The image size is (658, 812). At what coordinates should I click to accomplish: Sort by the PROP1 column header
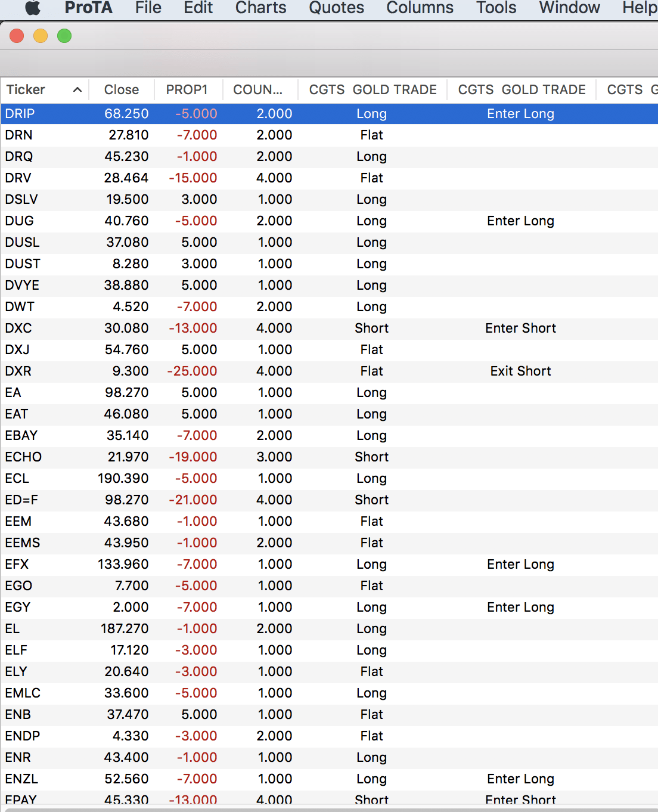pos(187,90)
